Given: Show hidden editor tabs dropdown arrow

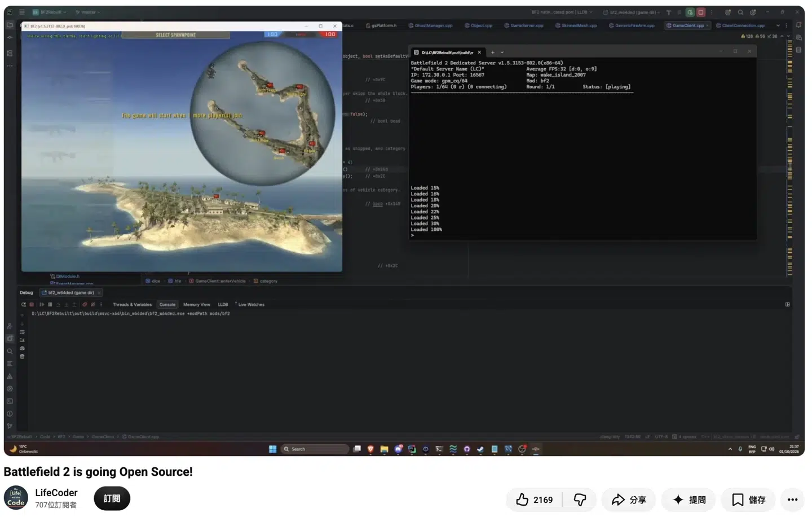Looking at the screenshot, I should (x=778, y=25).
